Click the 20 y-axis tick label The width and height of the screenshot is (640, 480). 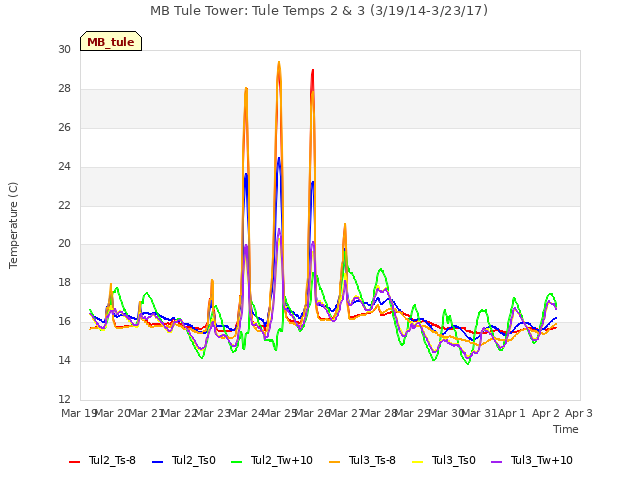[x=64, y=244]
